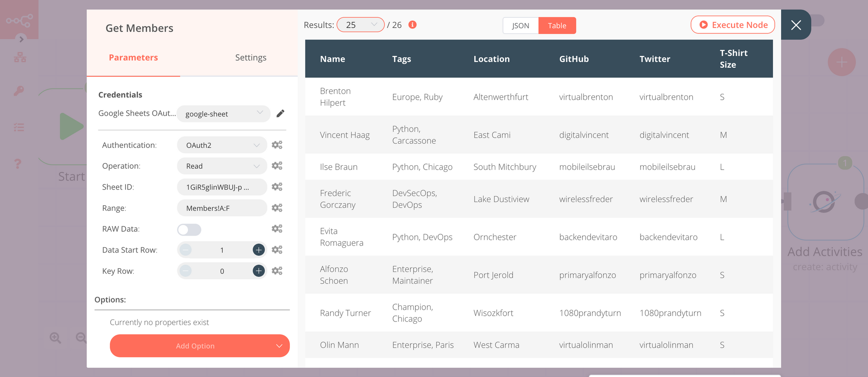Click the GitHub column header
The image size is (868, 377).
[x=574, y=59]
